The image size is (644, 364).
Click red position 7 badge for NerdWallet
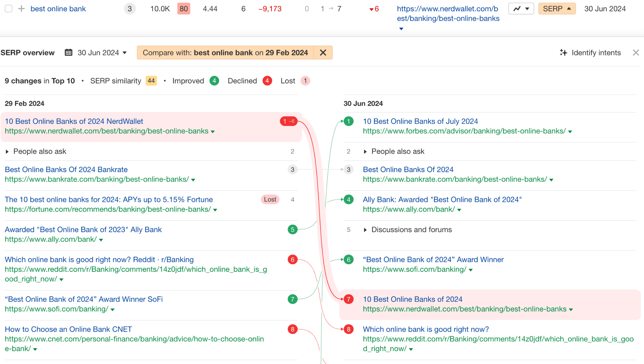tap(348, 299)
